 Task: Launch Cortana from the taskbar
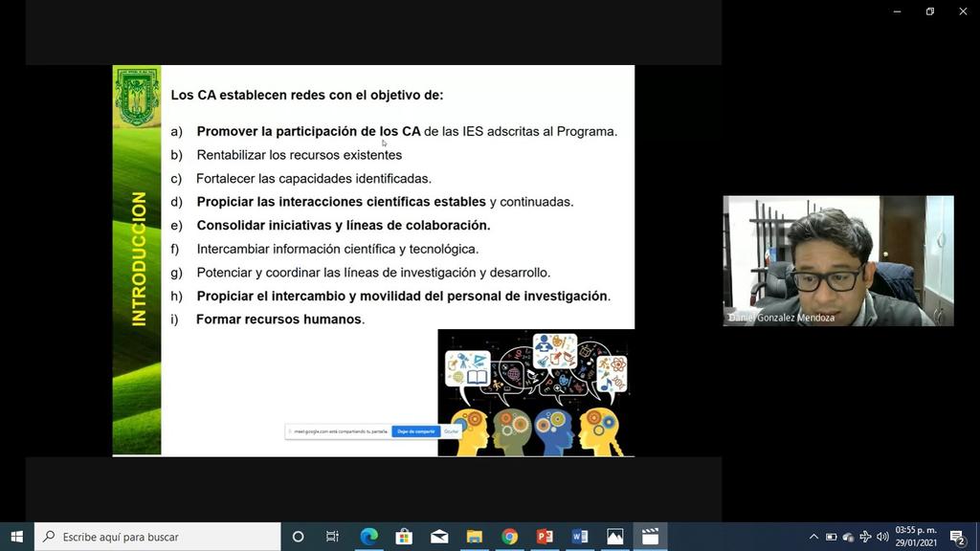pos(298,537)
